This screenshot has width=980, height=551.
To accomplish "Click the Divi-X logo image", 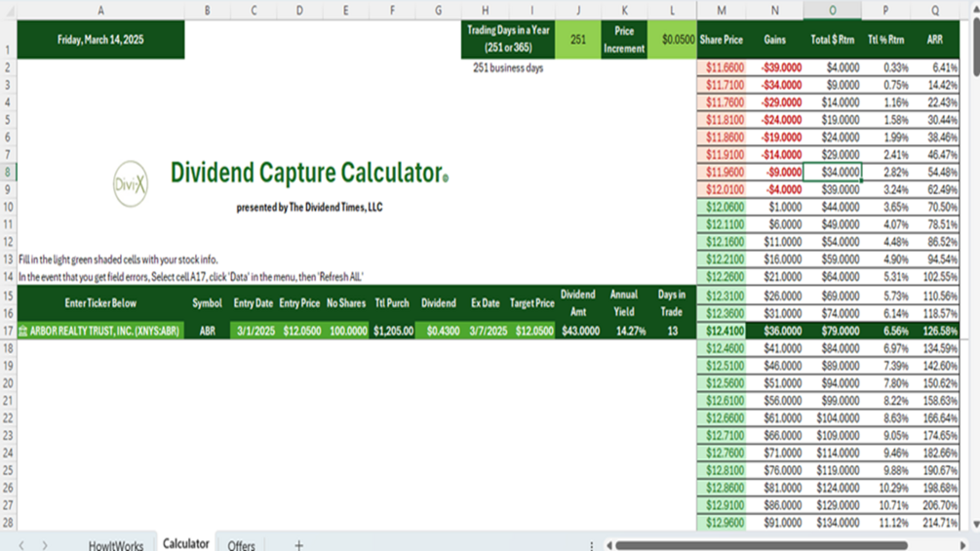I will [x=131, y=183].
